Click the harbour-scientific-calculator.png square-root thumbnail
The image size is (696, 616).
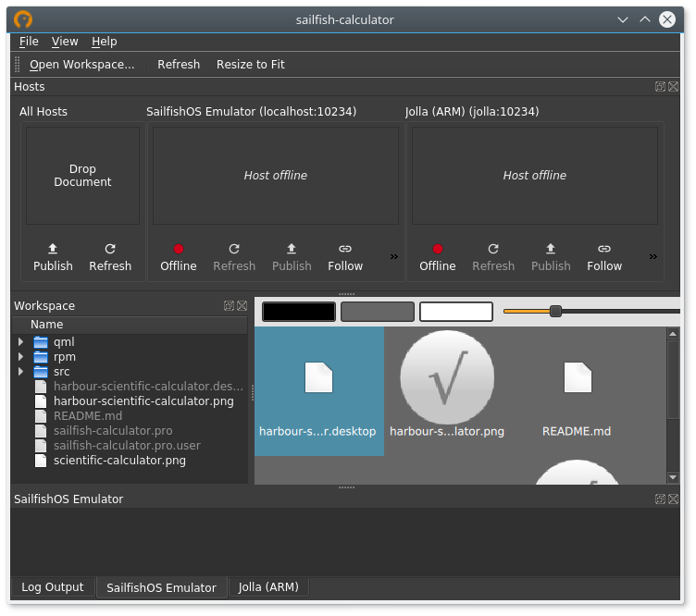point(446,377)
